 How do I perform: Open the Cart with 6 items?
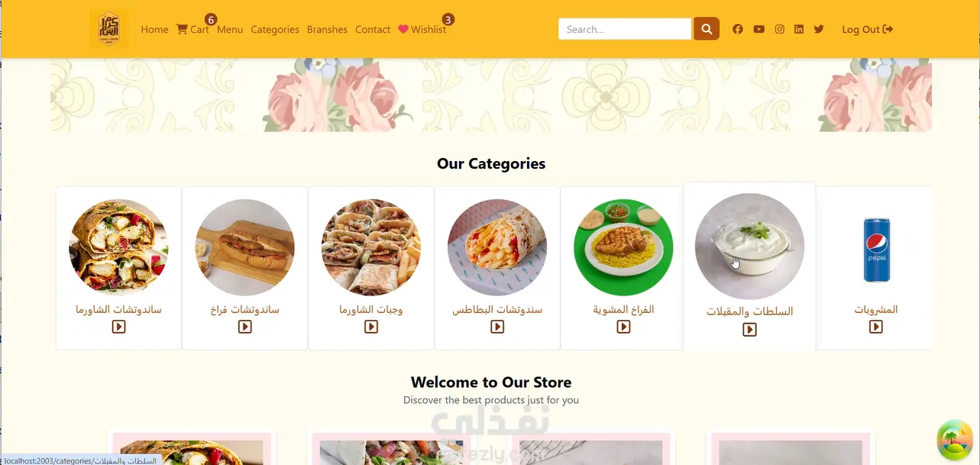(192, 29)
